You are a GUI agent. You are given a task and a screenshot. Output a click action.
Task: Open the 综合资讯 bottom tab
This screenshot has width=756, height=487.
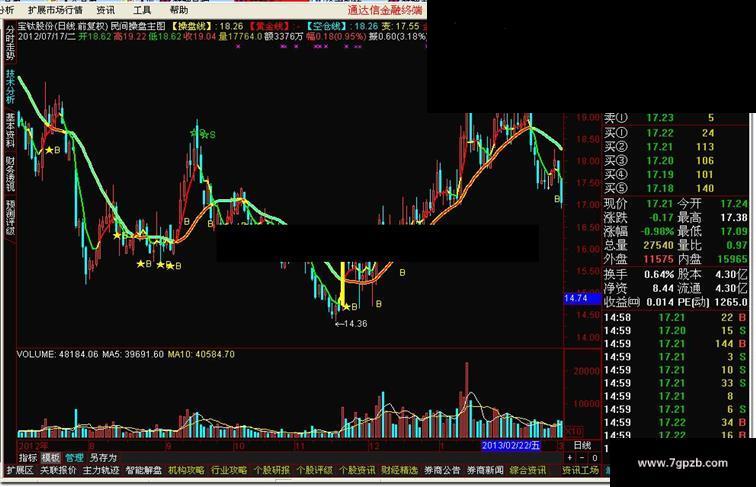click(528, 470)
